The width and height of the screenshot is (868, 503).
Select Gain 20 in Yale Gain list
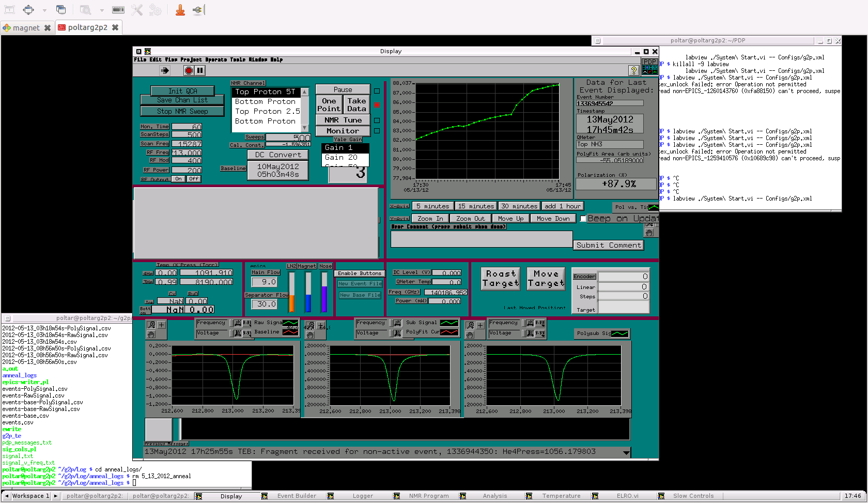point(345,158)
